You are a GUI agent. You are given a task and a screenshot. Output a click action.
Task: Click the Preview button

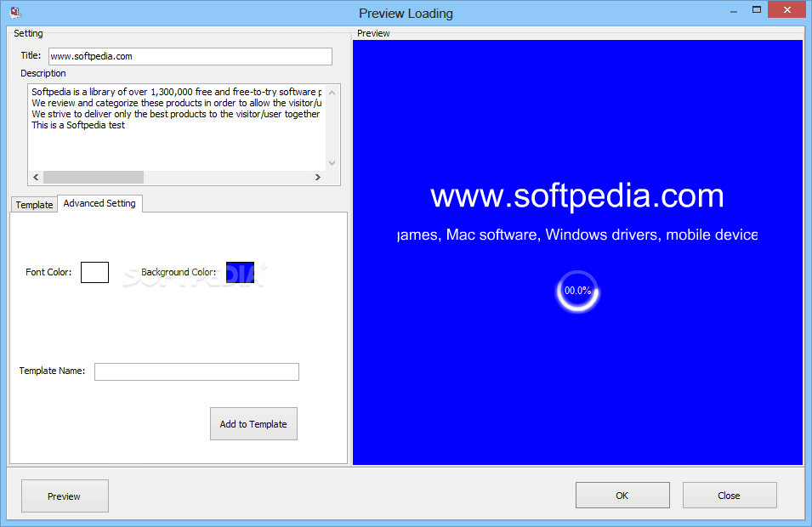65,496
